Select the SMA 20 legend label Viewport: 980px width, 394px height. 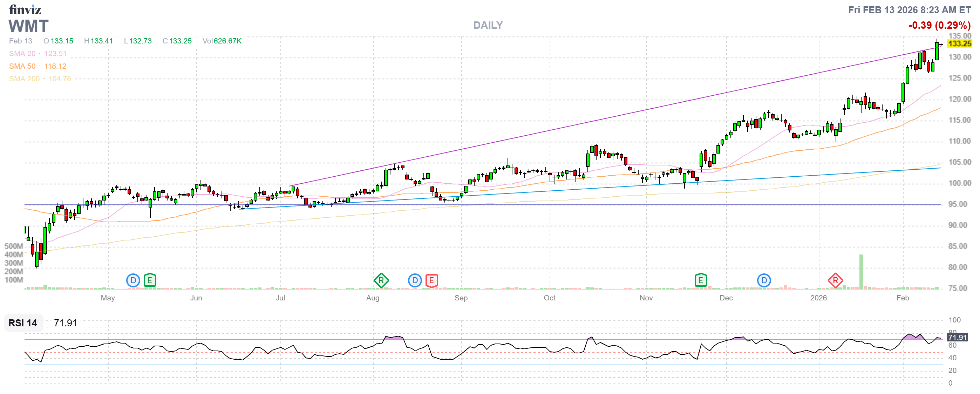coord(22,54)
